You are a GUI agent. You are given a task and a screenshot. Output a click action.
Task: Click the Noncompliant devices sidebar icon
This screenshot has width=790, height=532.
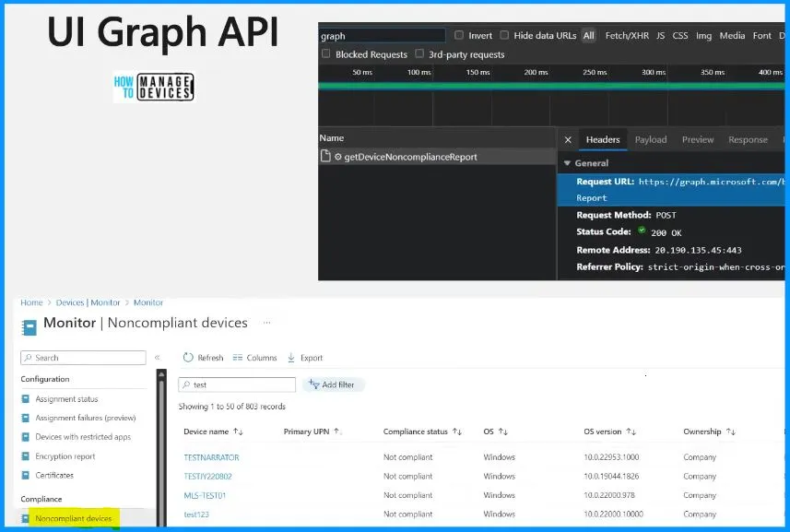point(25,518)
